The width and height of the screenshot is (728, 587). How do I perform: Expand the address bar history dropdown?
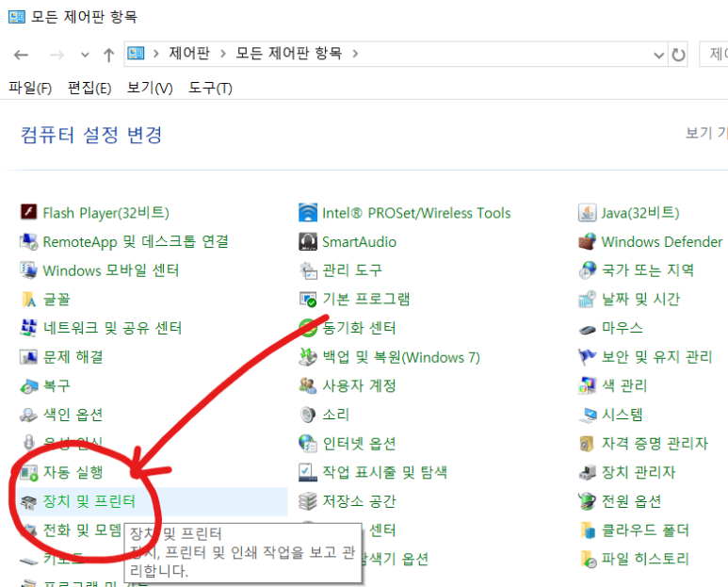[x=658, y=55]
